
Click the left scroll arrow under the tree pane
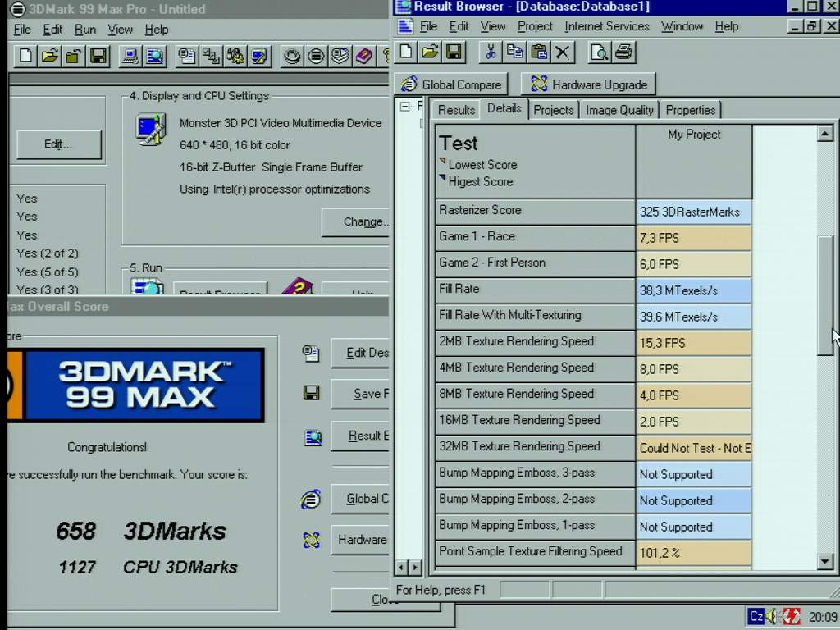[x=402, y=567]
